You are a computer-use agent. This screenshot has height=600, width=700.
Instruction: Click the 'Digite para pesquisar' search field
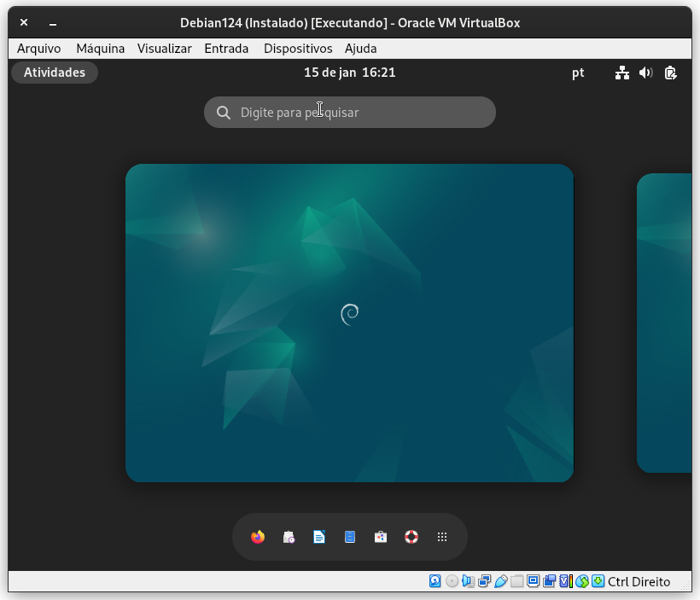click(x=349, y=113)
